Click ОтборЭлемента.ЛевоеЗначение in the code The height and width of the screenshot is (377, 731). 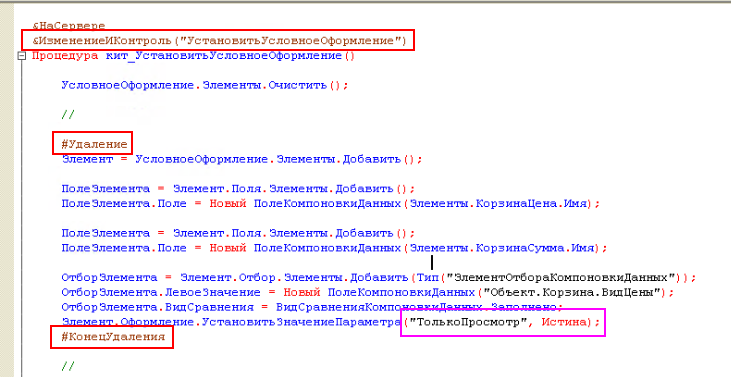coord(161,293)
